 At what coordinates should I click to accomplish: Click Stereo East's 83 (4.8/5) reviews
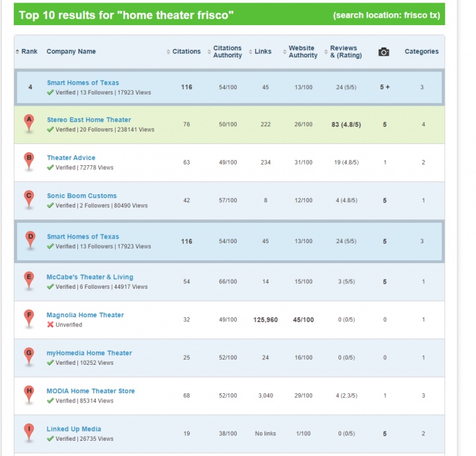click(x=346, y=125)
